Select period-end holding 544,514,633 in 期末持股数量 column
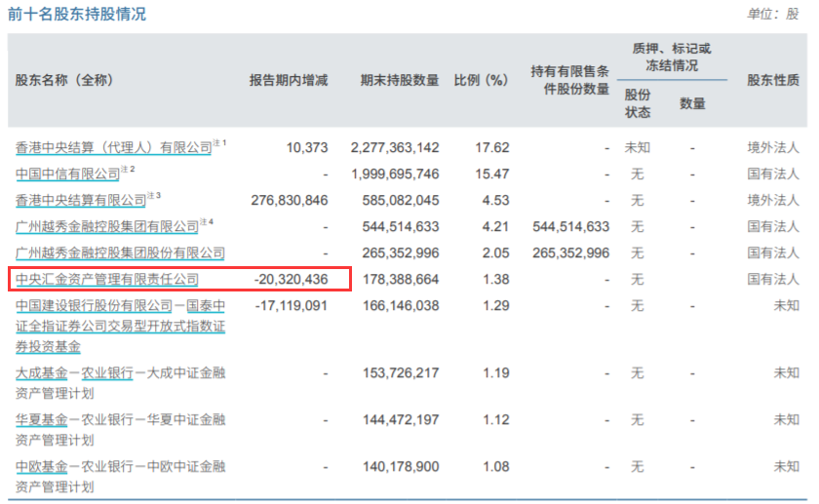 (x=401, y=227)
